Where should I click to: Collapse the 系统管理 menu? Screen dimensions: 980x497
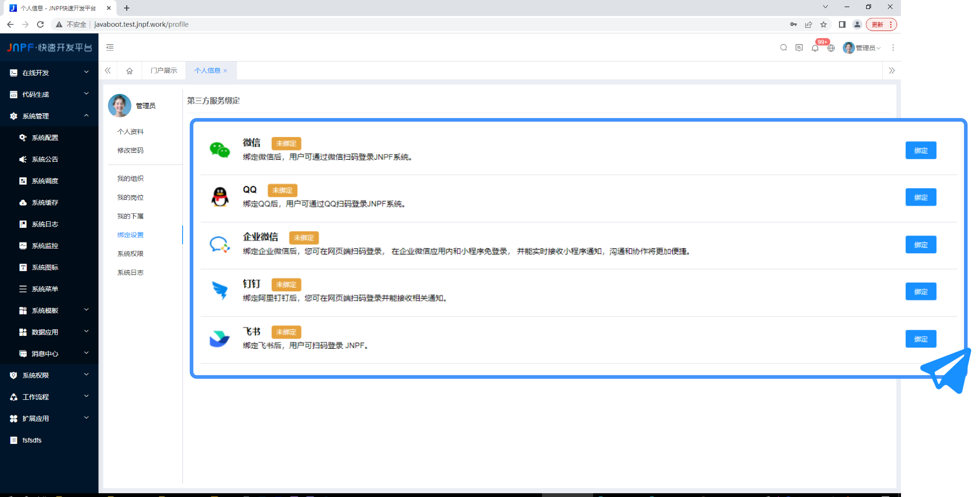coord(49,116)
